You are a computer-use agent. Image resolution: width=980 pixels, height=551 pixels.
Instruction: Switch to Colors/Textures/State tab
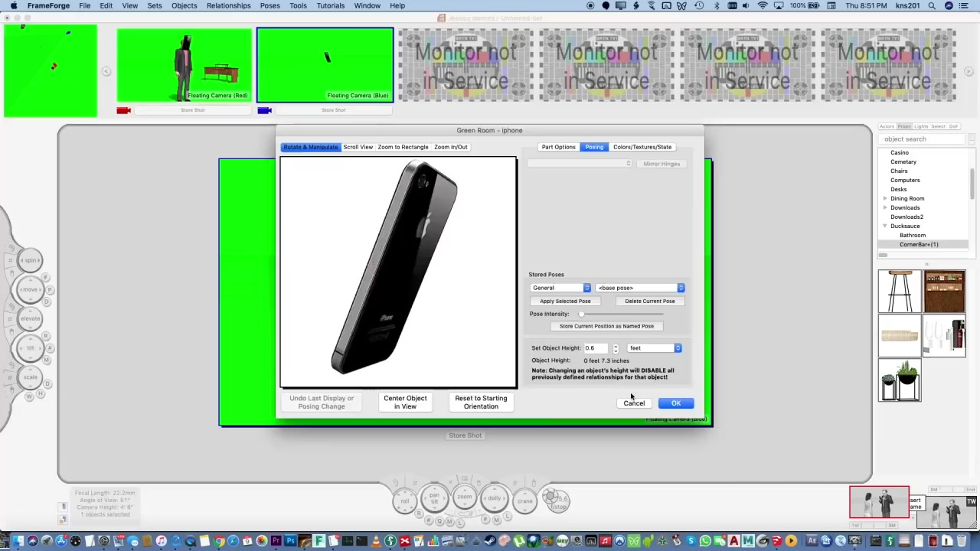tap(642, 147)
